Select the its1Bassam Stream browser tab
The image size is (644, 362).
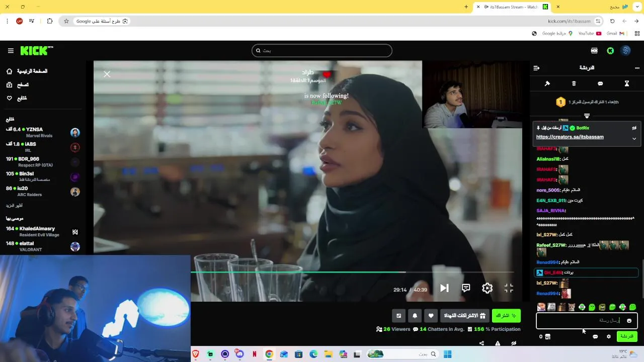coord(512,7)
